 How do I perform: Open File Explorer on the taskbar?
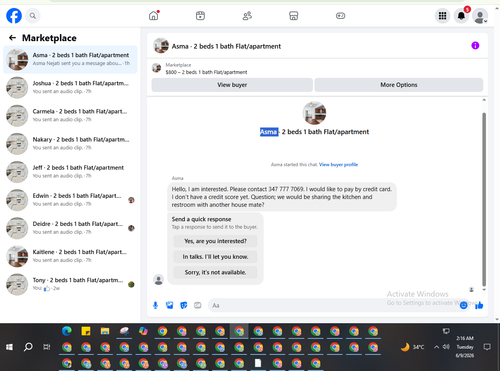pyautogui.click(x=105, y=331)
